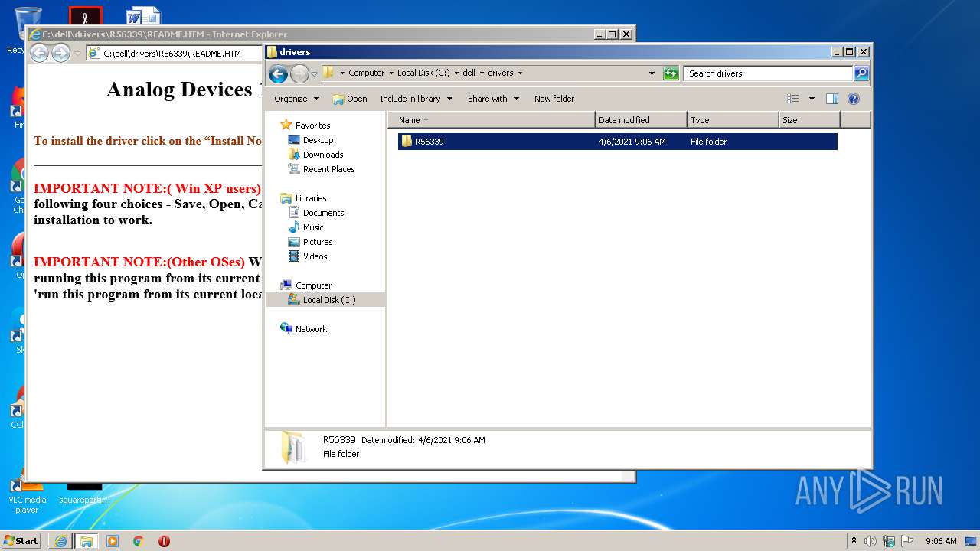This screenshot has width=980, height=551.
Task: Click the change view icon
Action: [x=793, y=99]
